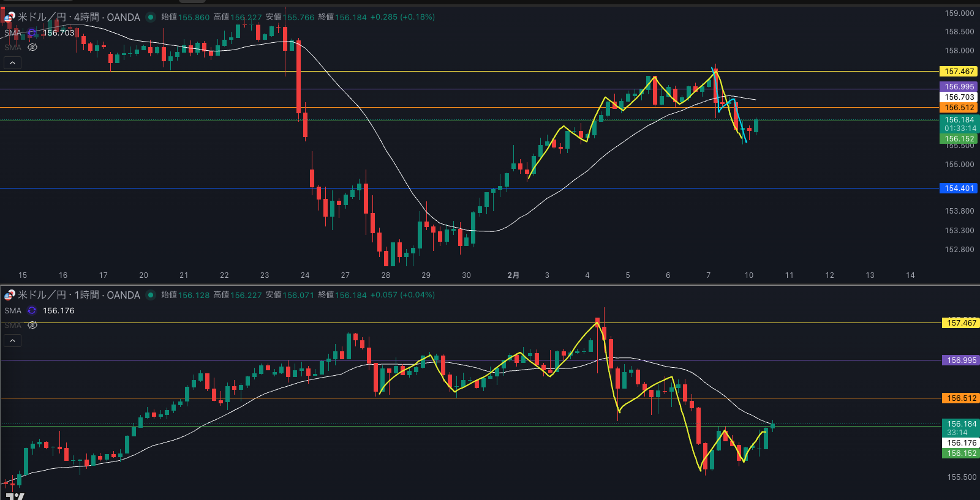This screenshot has width=980, height=500.
Task: Click the 2月 date marker on the time axis
Action: [513, 275]
